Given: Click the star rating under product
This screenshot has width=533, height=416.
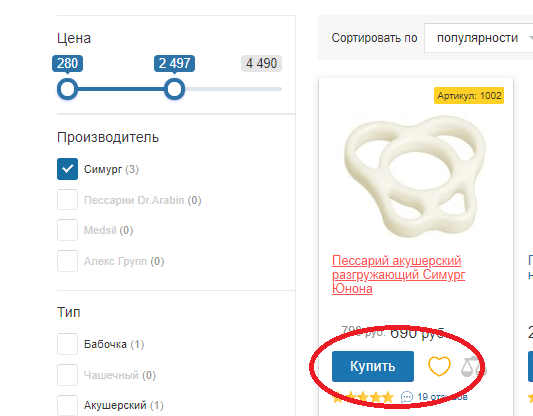Looking at the screenshot, I should [363, 397].
